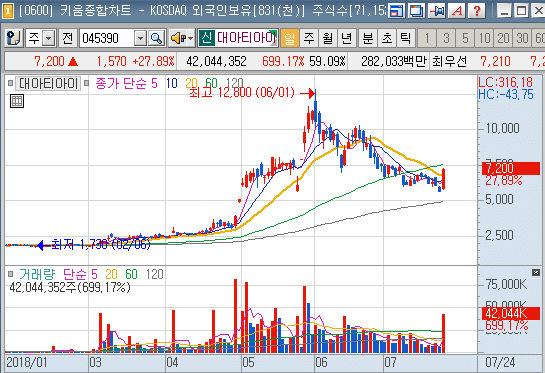Click the window copy icon in title bar
Image resolution: width=545 pixels, height=373 pixels.
point(416,11)
